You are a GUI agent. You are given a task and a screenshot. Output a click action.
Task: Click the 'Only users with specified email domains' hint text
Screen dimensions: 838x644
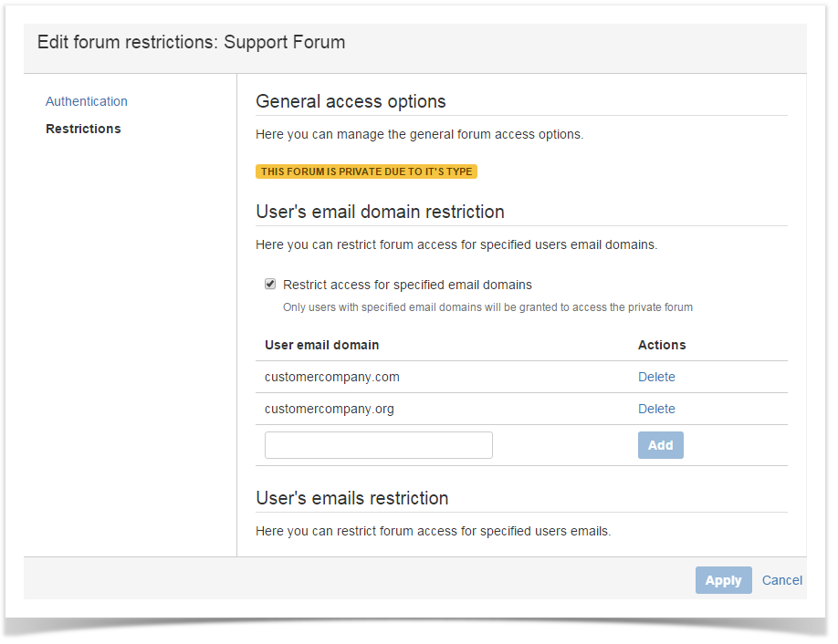487,307
